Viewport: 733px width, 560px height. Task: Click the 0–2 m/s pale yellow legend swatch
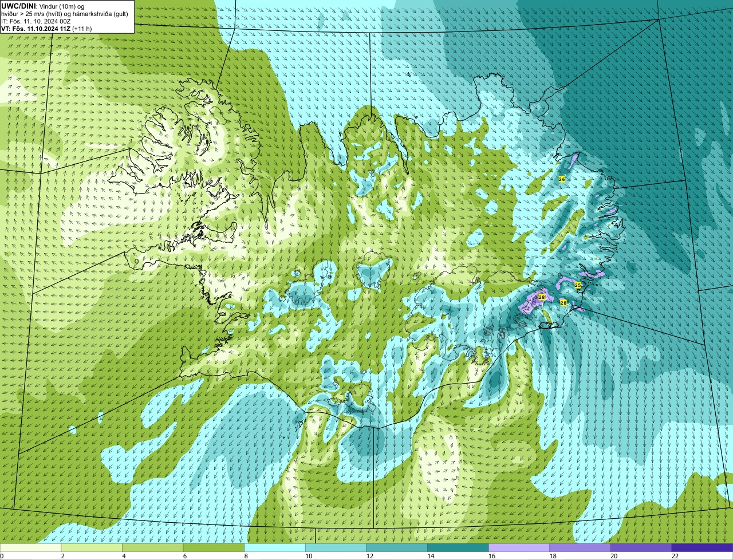(30, 547)
